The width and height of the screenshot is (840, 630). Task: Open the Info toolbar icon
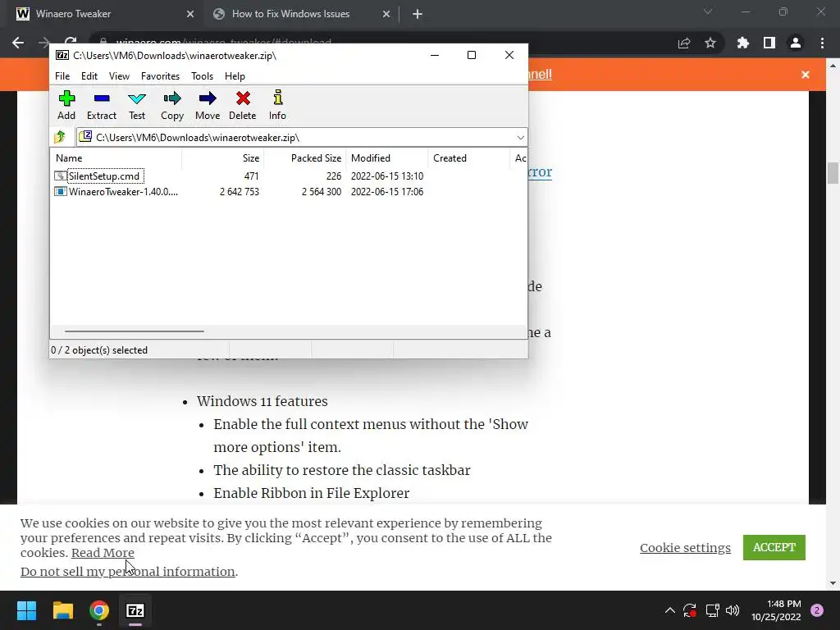click(277, 105)
